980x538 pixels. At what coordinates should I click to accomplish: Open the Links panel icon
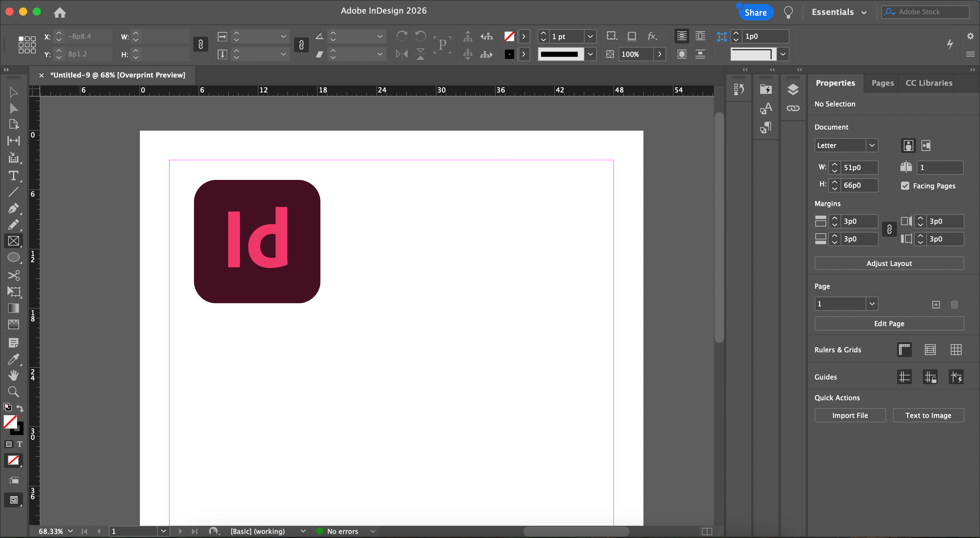(x=793, y=108)
